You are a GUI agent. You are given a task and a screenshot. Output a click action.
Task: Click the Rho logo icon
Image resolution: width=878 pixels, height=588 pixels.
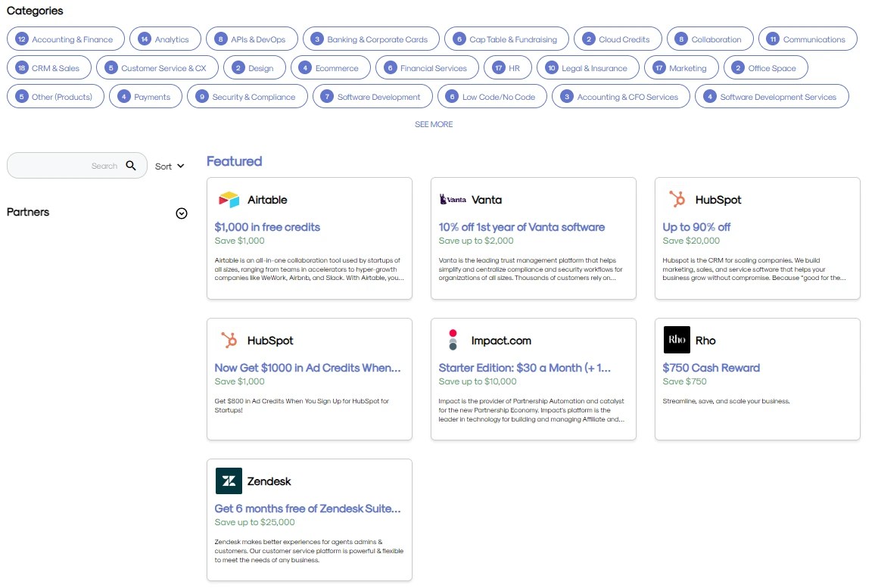[x=677, y=340]
